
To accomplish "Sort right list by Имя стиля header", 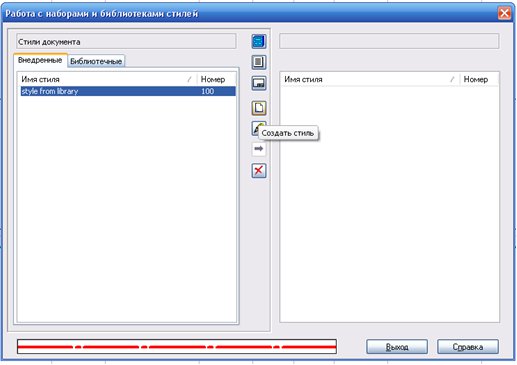I will pos(370,79).
